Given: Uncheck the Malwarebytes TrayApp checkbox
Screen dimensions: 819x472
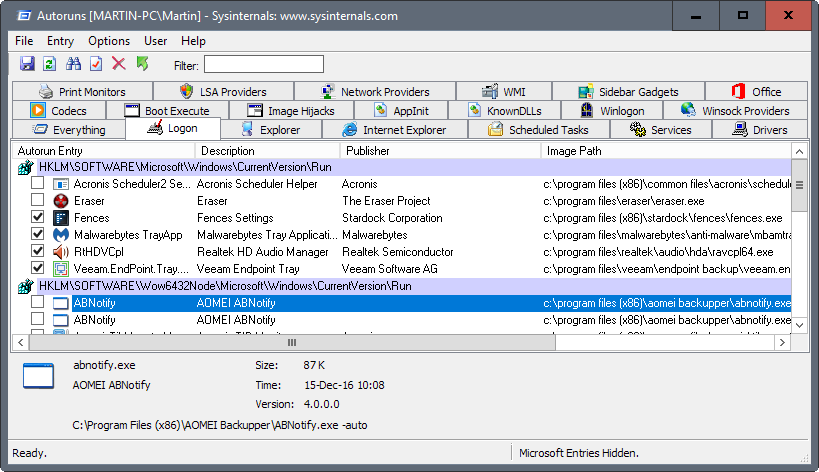Looking at the screenshot, I should (37, 234).
